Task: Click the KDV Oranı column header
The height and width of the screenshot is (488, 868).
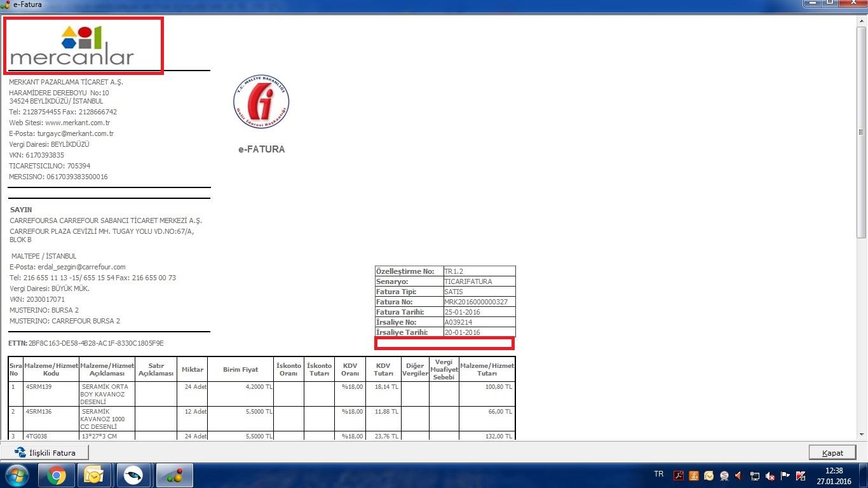Action: (350, 369)
